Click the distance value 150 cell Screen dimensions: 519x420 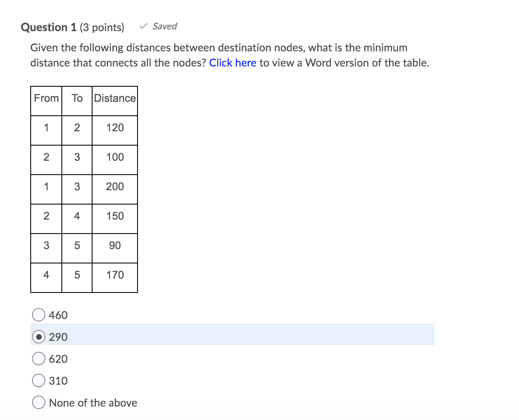coord(114,216)
